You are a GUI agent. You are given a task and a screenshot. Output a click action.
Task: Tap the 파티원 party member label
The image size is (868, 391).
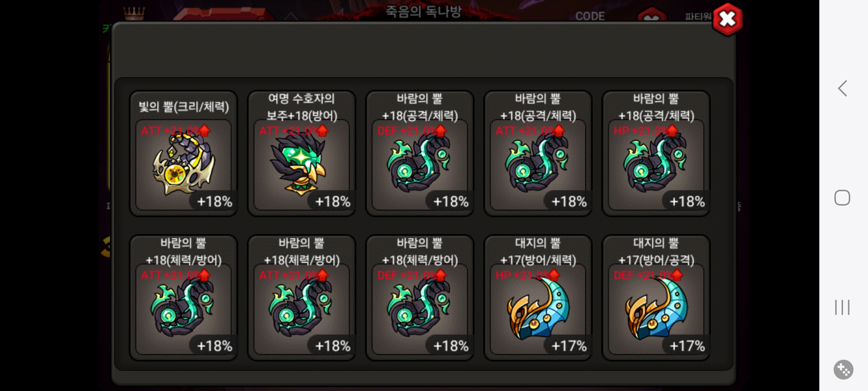click(698, 17)
